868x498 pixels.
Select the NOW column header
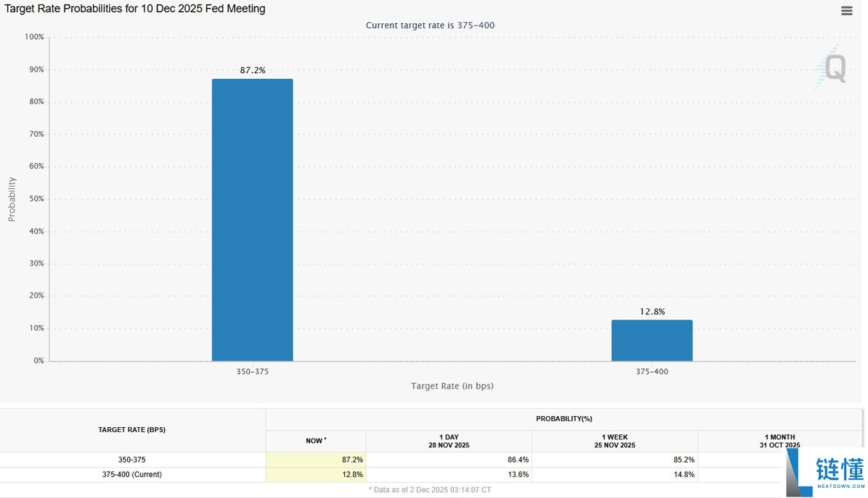[315, 441]
